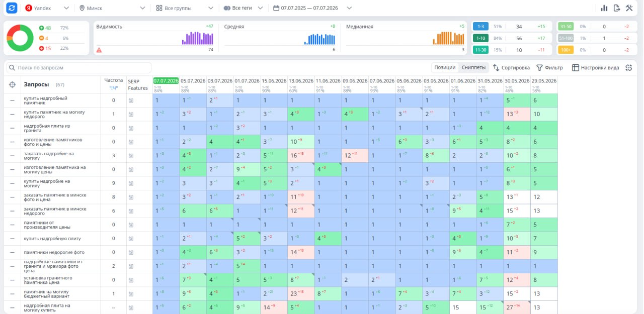This screenshot has height=314, width=644.
Task: Click the red warning triangle under Видимость
Action: click(99, 50)
